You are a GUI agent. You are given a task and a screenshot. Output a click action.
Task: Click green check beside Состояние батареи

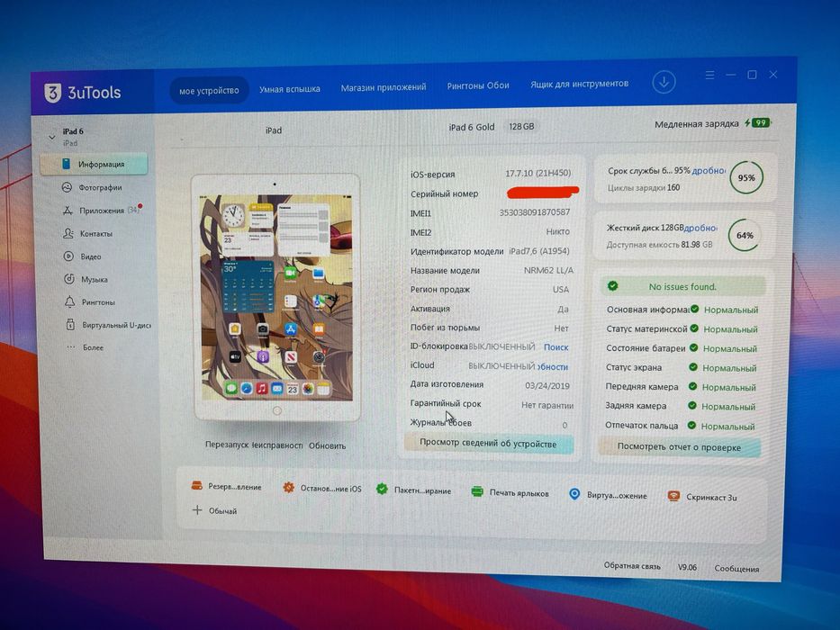[694, 347]
